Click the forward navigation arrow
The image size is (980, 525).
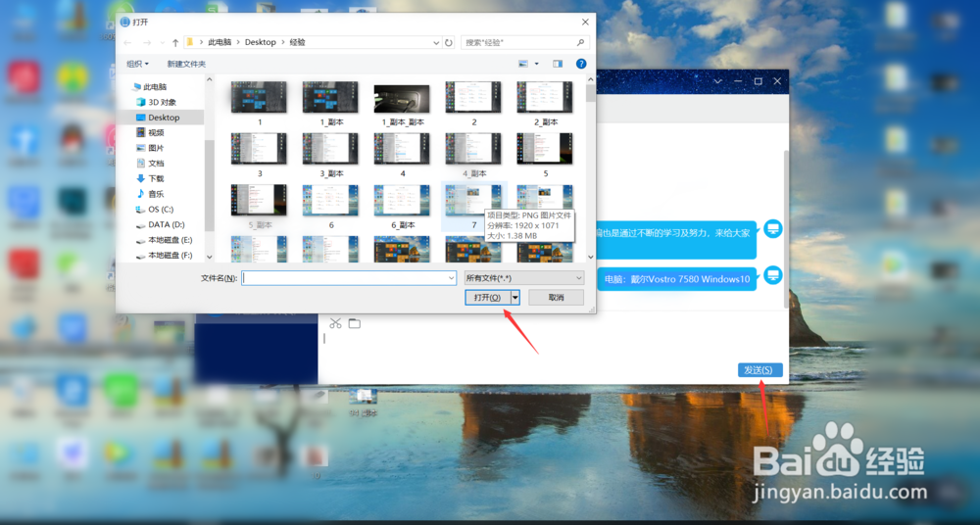tap(148, 42)
